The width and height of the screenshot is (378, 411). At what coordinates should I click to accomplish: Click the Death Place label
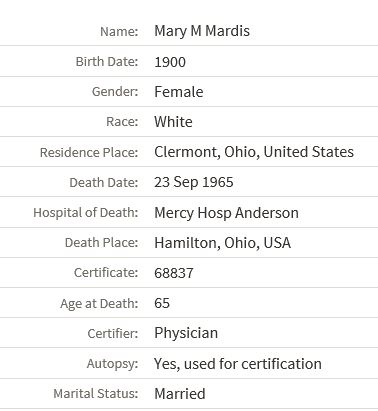click(101, 243)
